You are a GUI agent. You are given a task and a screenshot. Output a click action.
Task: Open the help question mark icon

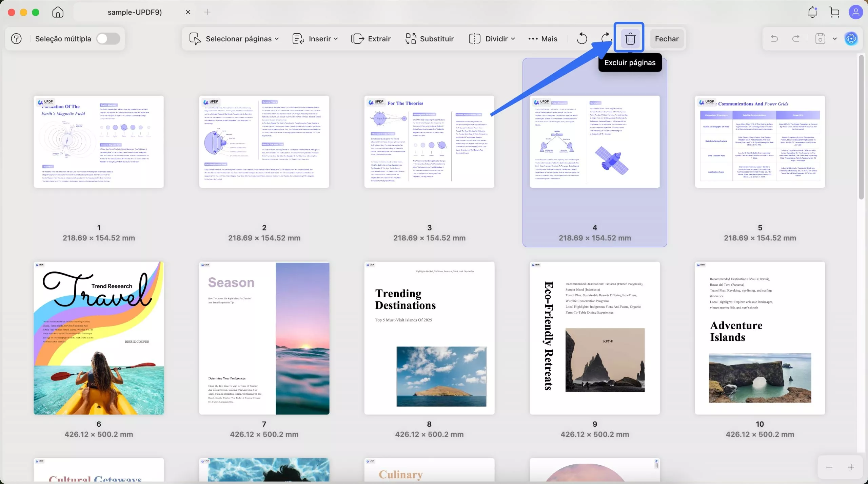pos(16,39)
